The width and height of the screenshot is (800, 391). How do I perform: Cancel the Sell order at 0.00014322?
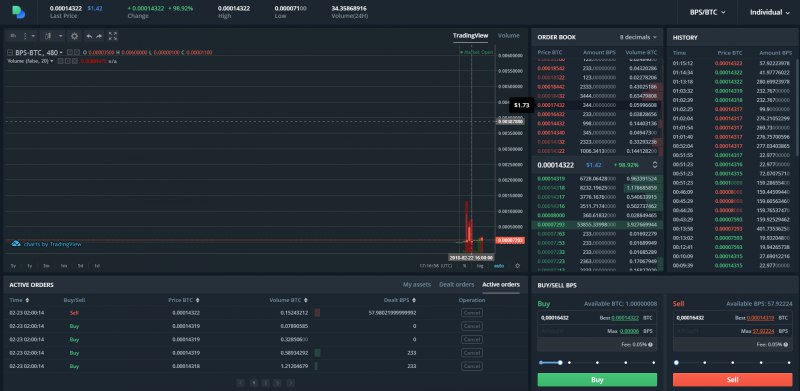tap(471, 313)
